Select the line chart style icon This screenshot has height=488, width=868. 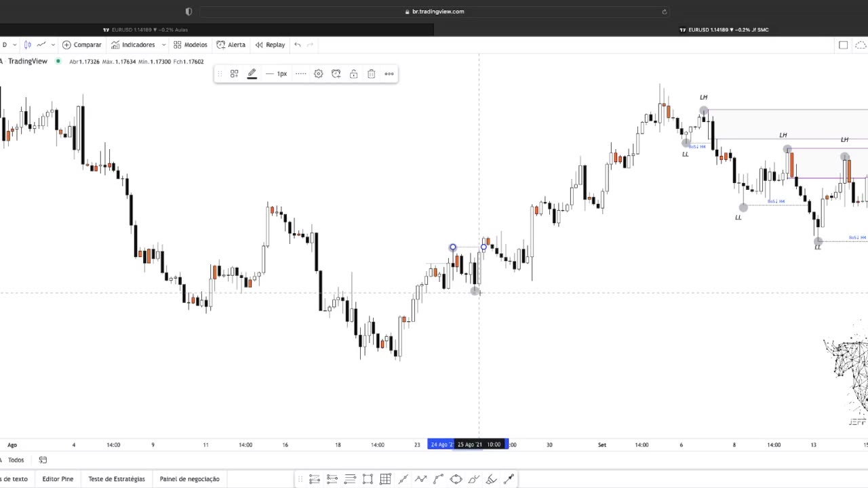coord(41,45)
